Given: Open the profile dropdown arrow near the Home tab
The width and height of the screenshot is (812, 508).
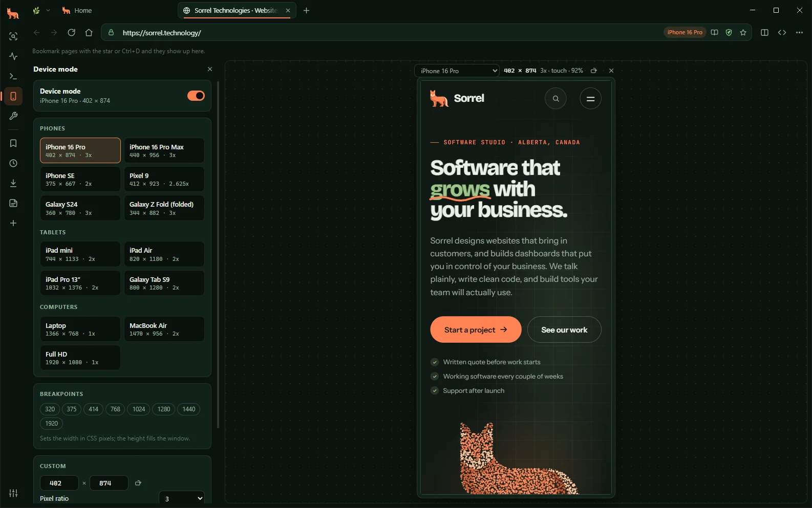Looking at the screenshot, I should (x=48, y=10).
